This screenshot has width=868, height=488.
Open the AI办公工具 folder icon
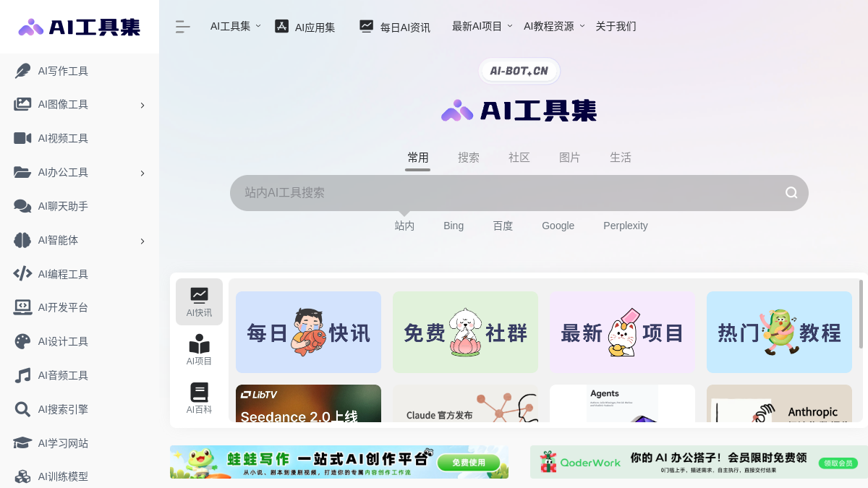pos(22,172)
